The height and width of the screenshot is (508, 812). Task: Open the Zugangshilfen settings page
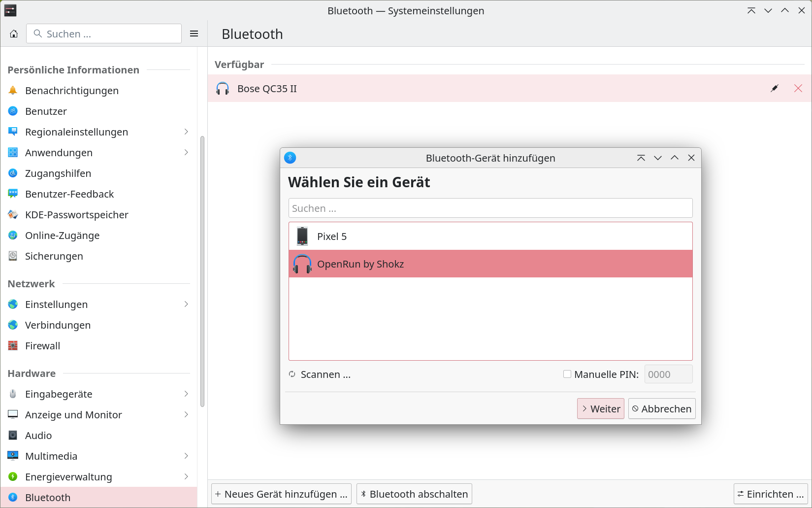pos(99,173)
